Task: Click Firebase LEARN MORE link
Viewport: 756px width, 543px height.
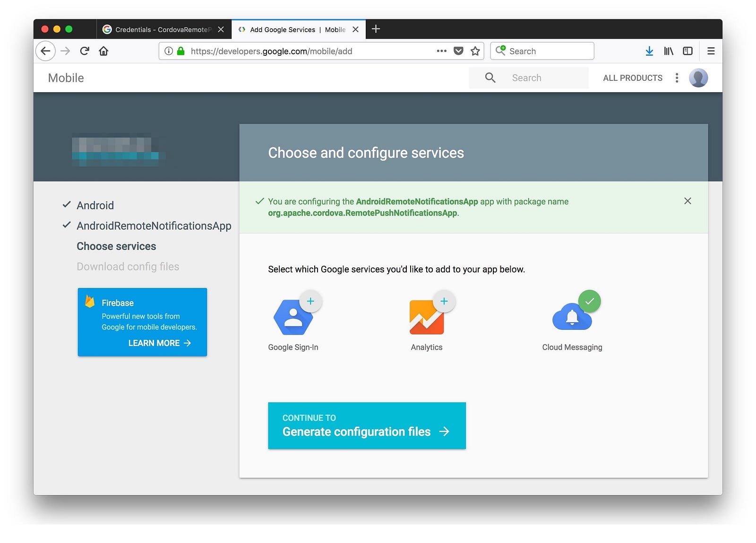Action: click(x=159, y=343)
